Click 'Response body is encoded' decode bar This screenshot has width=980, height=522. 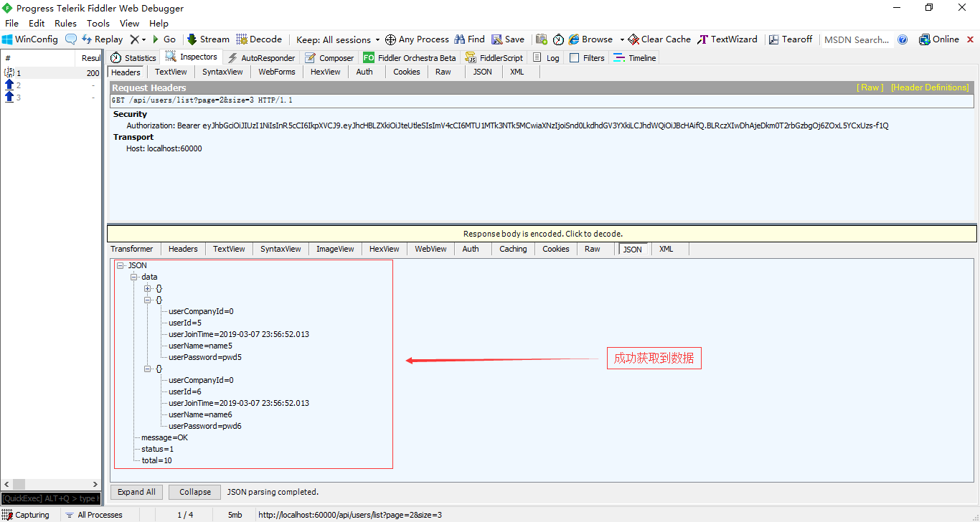(542, 234)
